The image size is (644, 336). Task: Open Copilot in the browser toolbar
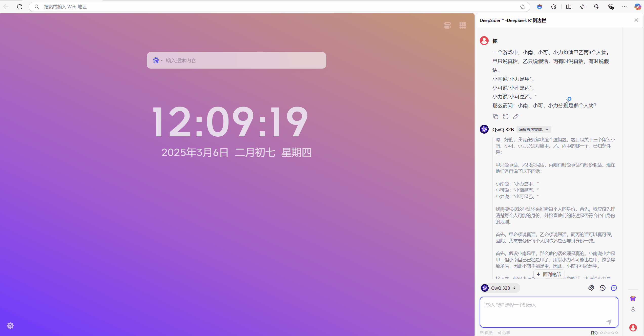[x=637, y=7]
